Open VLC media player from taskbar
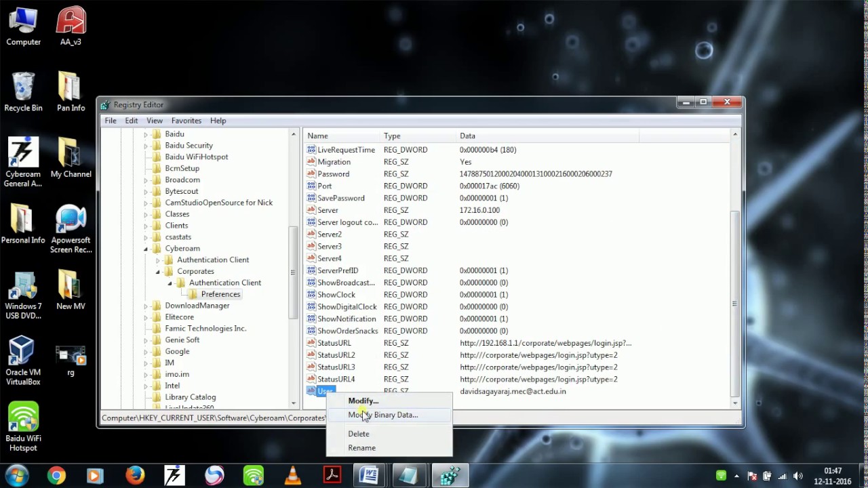 tap(292, 476)
